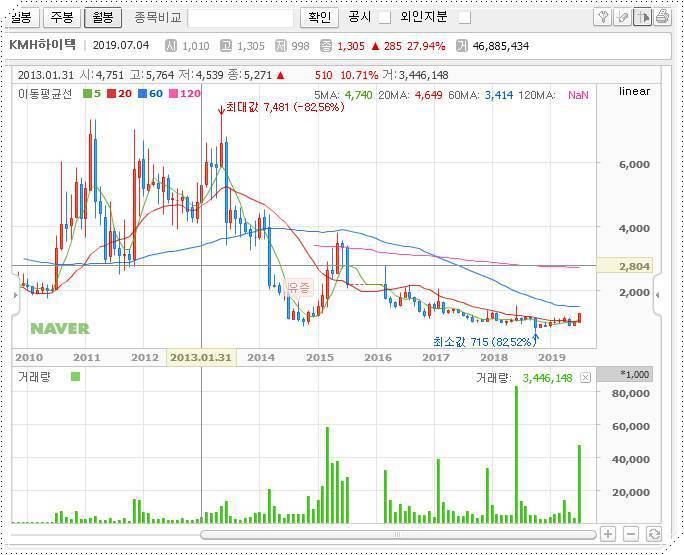Click the 80,000 volume axis label
The image size is (684, 555).
[x=630, y=393]
